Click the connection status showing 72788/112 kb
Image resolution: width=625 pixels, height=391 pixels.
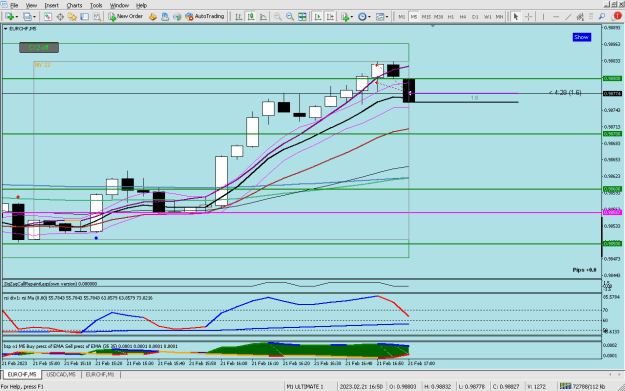[582, 386]
